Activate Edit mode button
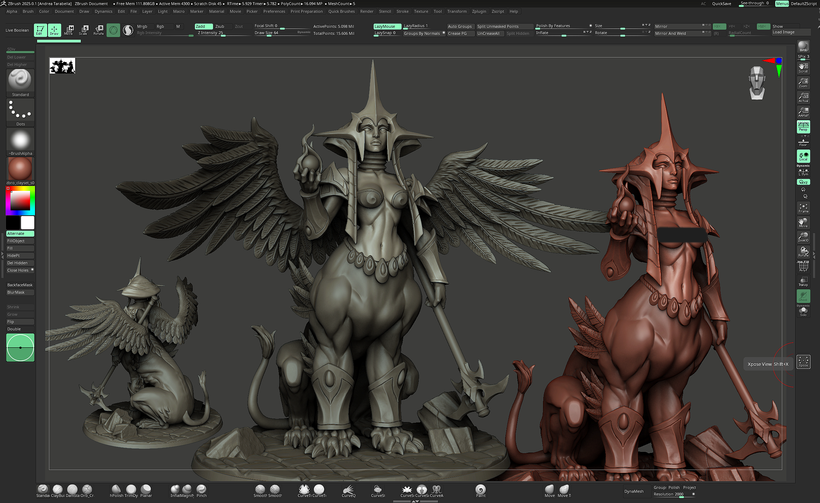The image size is (820, 503). coord(40,30)
